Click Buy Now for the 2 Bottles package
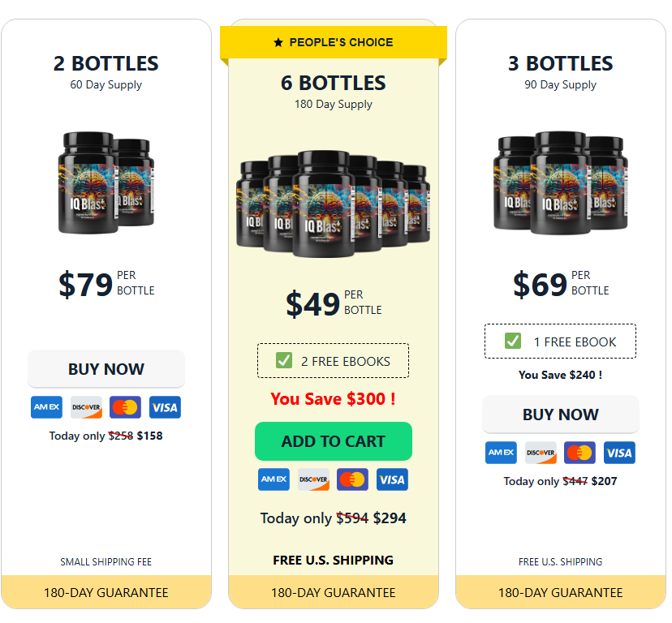 (106, 369)
